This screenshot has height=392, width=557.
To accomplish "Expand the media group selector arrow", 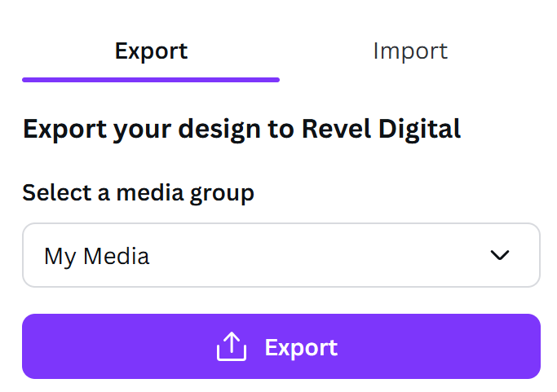I will point(499,255).
